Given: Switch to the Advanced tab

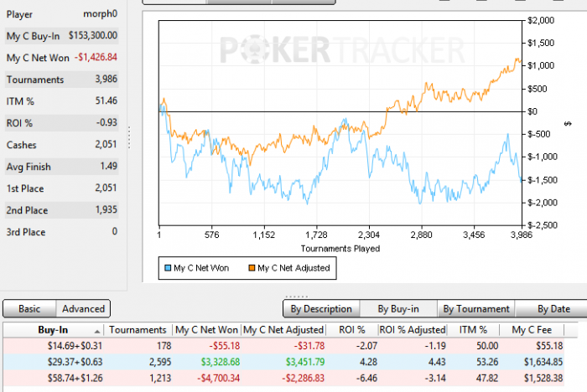Looking at the screenshot, I should click(83, 308).
